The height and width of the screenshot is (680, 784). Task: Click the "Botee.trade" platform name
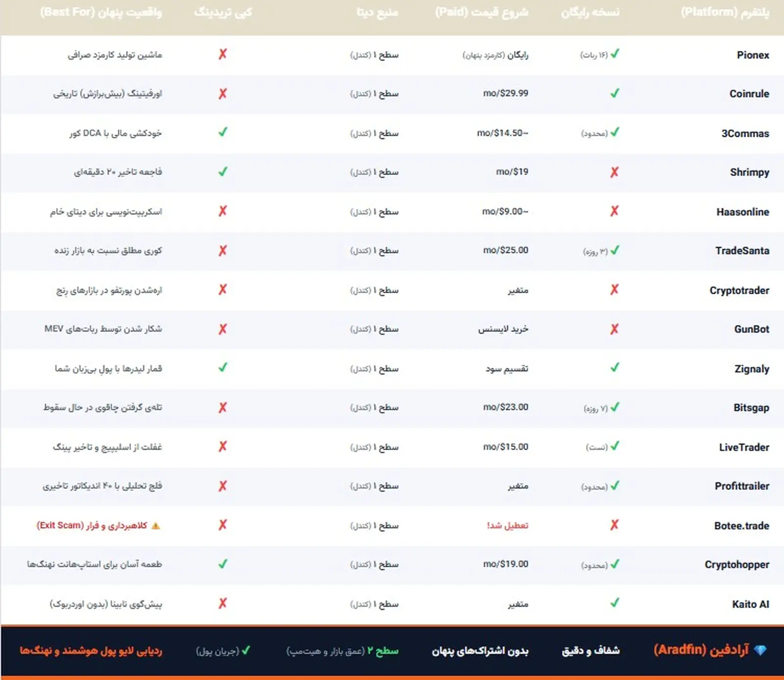[742, 526]
